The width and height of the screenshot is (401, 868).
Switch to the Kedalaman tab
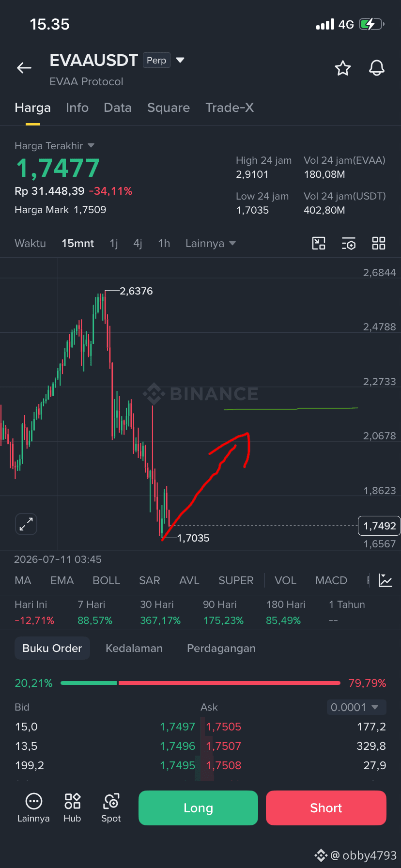tap(134, 648)
